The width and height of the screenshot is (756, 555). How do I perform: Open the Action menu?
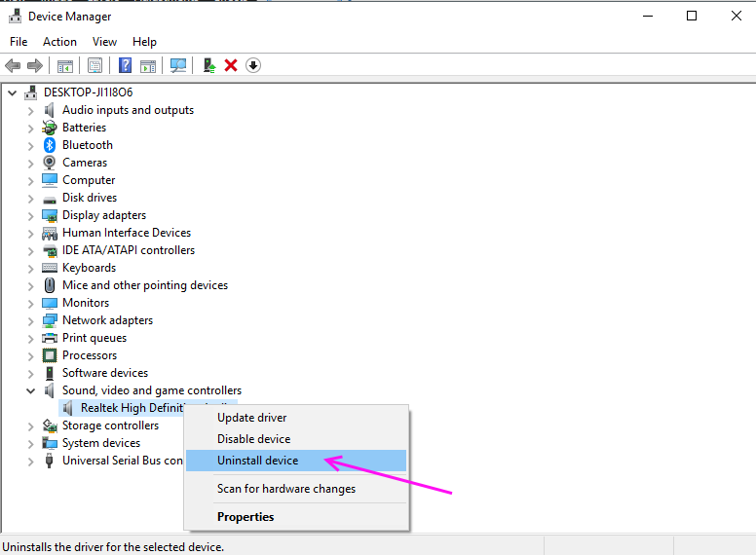pyautogui.click(x=59, y=42)
